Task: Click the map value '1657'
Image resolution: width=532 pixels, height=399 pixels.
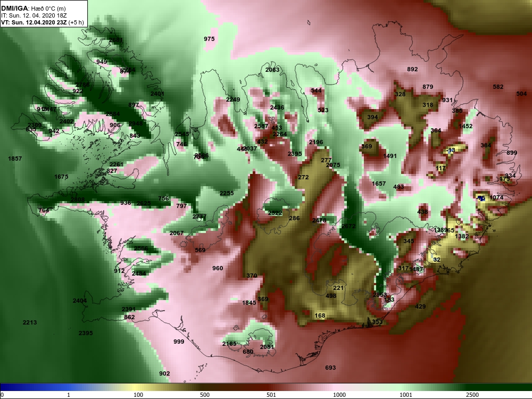Action: coord(379,184)
